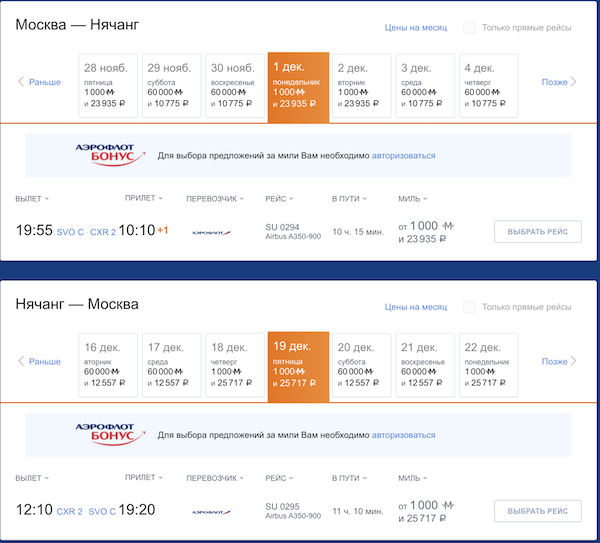Go to earlier dates for Нячанг — Москва
The image size is (600, 543).
[x=40, y=361]
